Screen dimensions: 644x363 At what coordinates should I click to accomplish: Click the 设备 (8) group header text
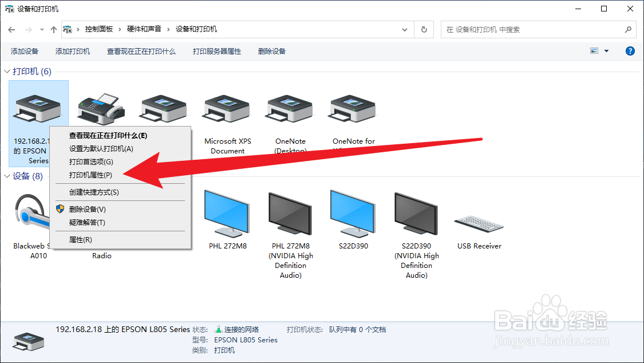27,176
